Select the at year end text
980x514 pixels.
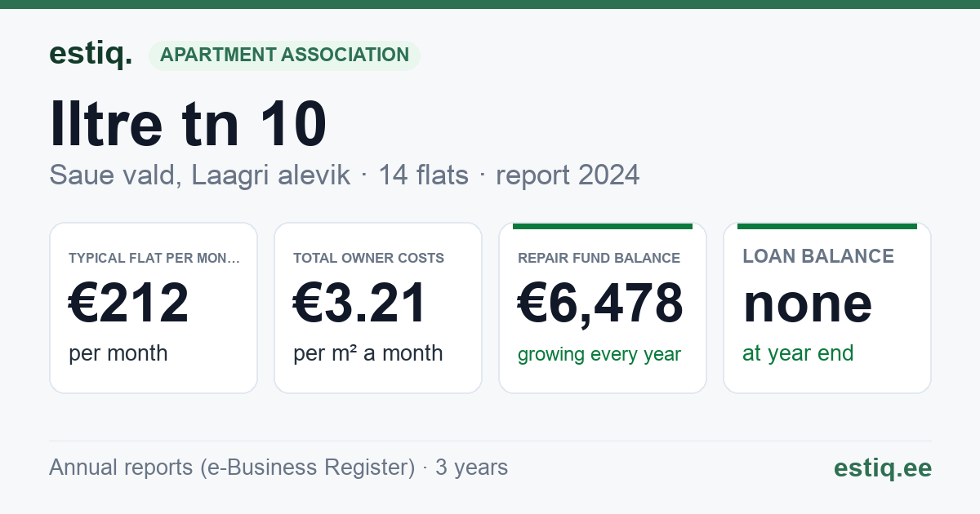point(798,353)
